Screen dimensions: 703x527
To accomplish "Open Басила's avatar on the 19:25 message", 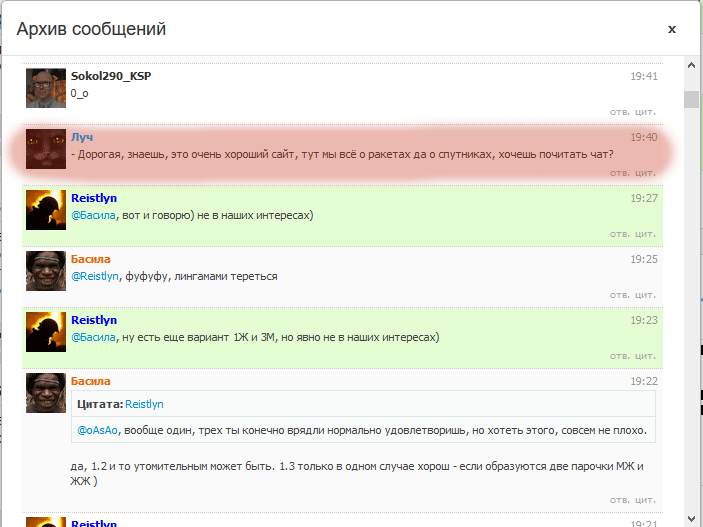I will point(46,271).
